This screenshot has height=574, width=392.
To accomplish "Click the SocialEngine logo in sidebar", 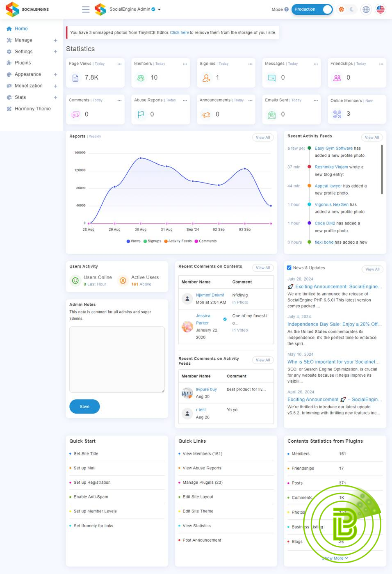I will tap(27, 9).
